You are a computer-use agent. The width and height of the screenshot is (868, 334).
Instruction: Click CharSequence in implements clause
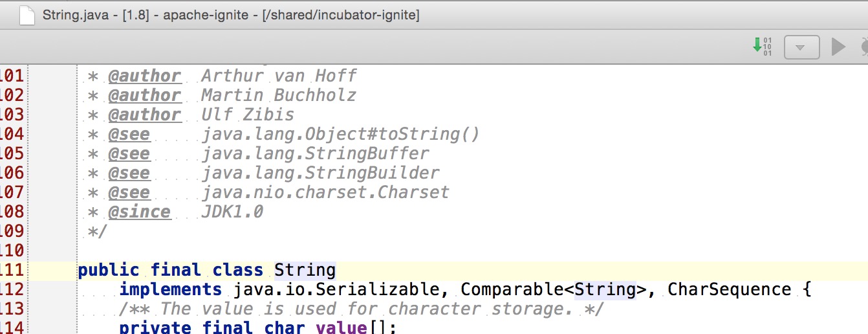tap(729, 289)
